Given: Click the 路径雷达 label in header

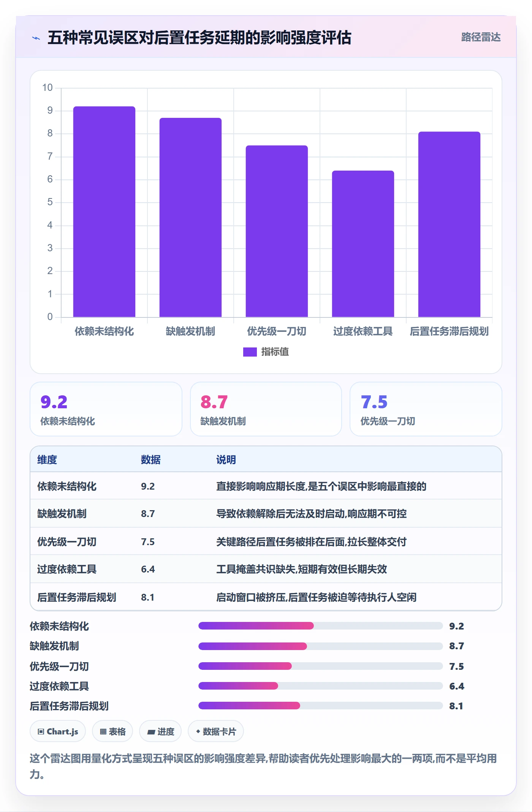Looking at the screenshot, I should tap(481, 37).
